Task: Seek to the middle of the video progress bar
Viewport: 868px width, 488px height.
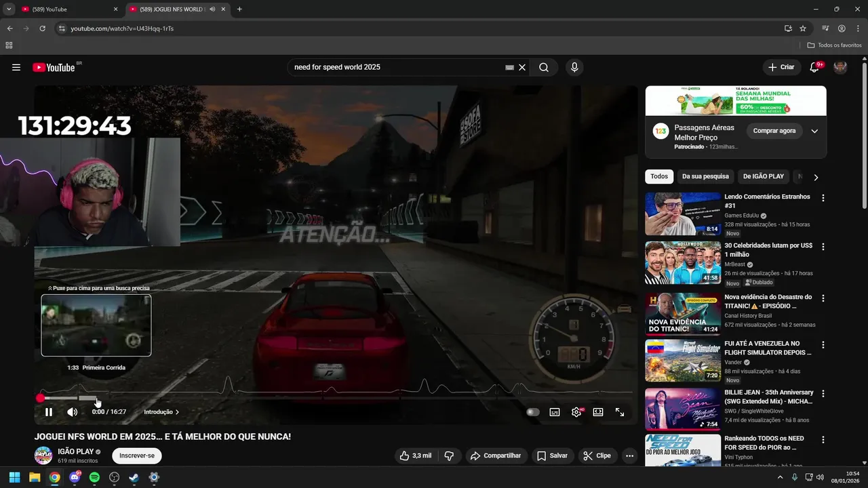Action: click(336, 398)
